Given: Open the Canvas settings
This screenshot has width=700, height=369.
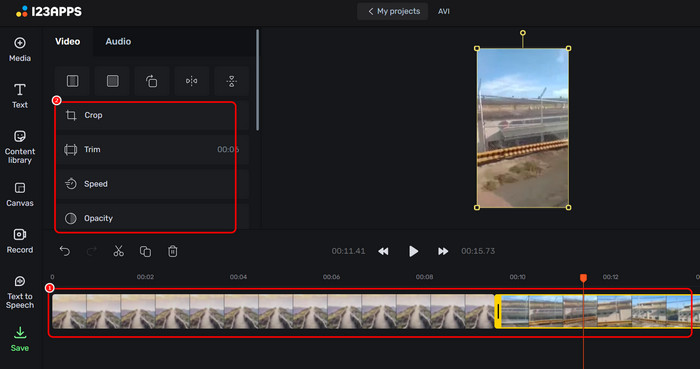Looking at the screenshot, I should click(20, 195).
